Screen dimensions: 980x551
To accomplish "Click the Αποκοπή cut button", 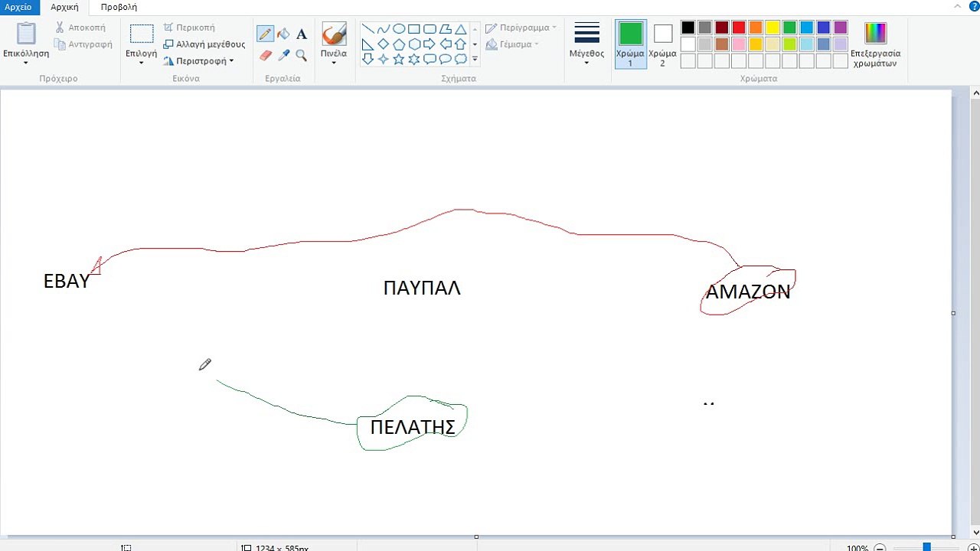I will pyautogui.click(x=80, y=28).
